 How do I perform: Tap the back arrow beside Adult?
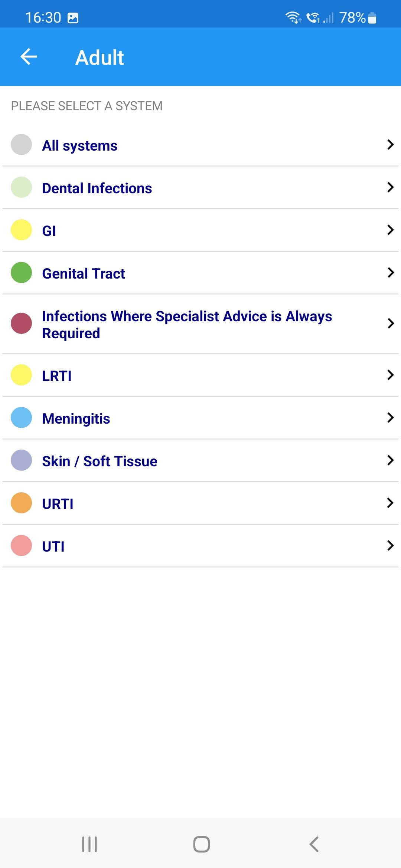coord(29,57)
